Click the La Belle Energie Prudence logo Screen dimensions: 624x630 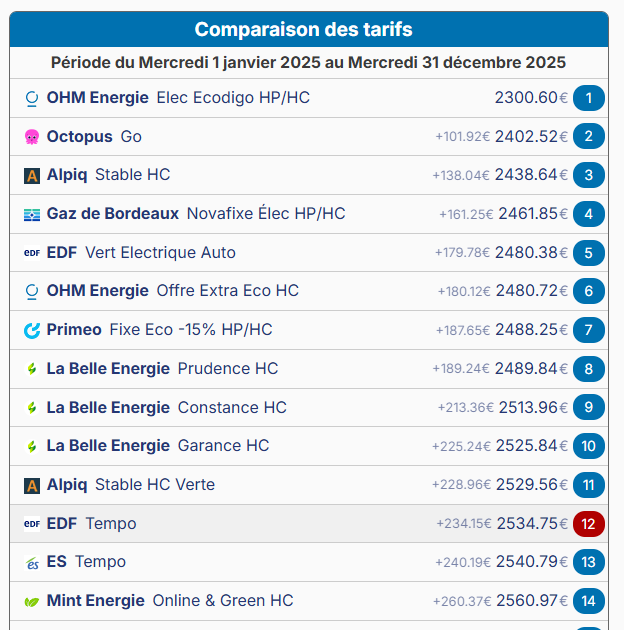click(31, 369)
